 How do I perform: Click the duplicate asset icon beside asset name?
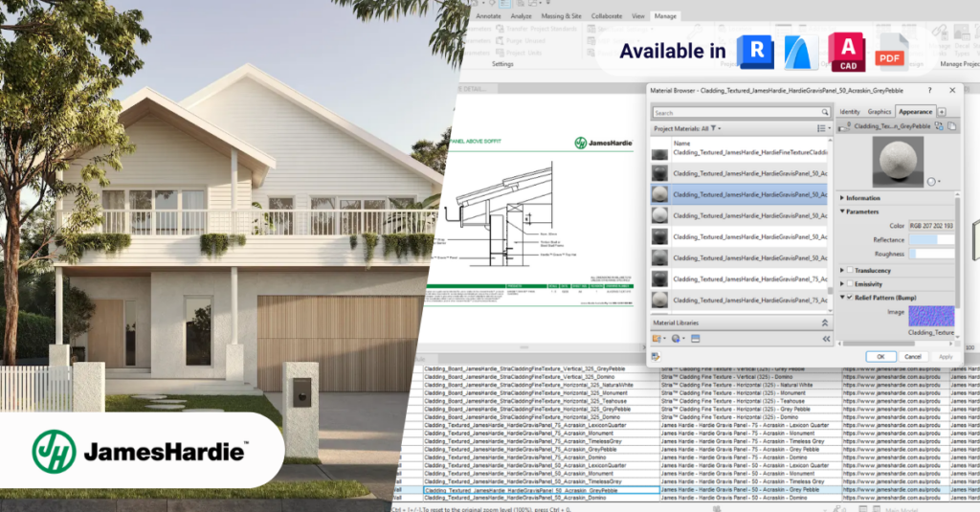[951, 125]
